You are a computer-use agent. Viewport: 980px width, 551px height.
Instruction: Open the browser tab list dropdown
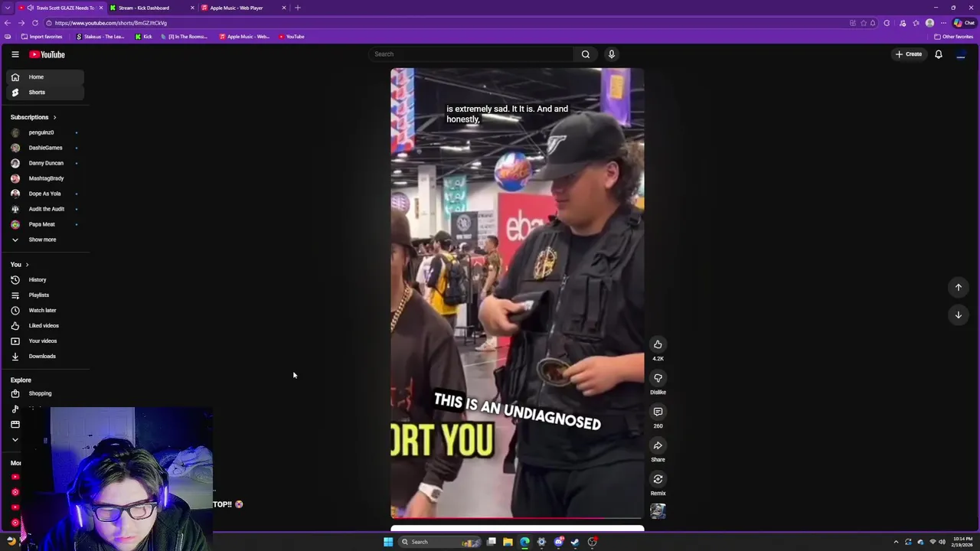pos(8,8)
